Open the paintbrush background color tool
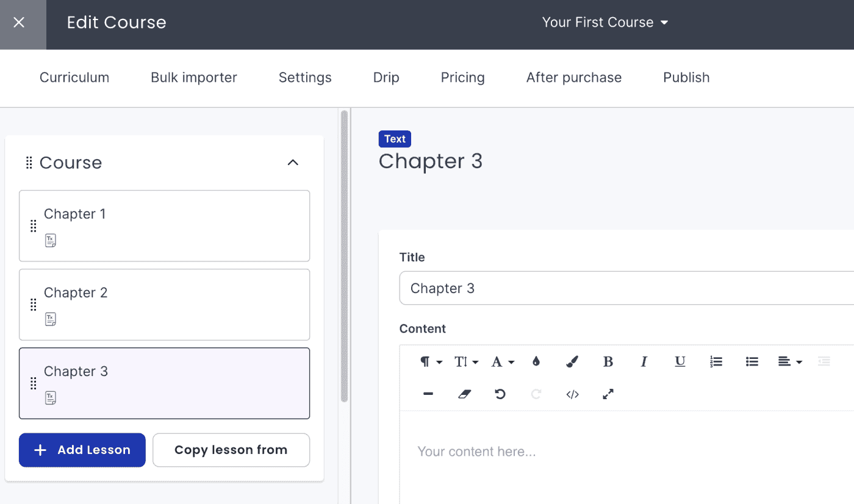This screenshot has width=854, height=504. [x=572, y=362]
